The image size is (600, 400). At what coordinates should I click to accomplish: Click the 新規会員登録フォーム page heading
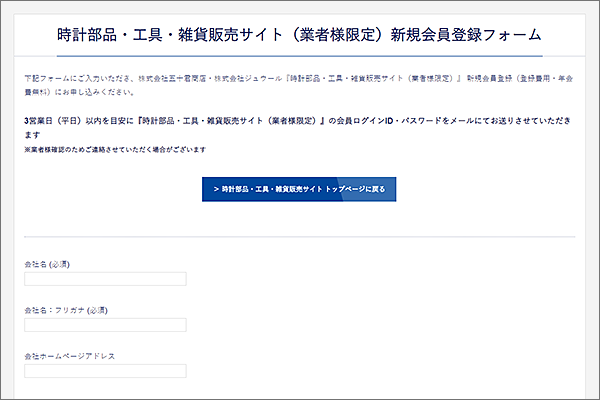click(x=300, y=33)
